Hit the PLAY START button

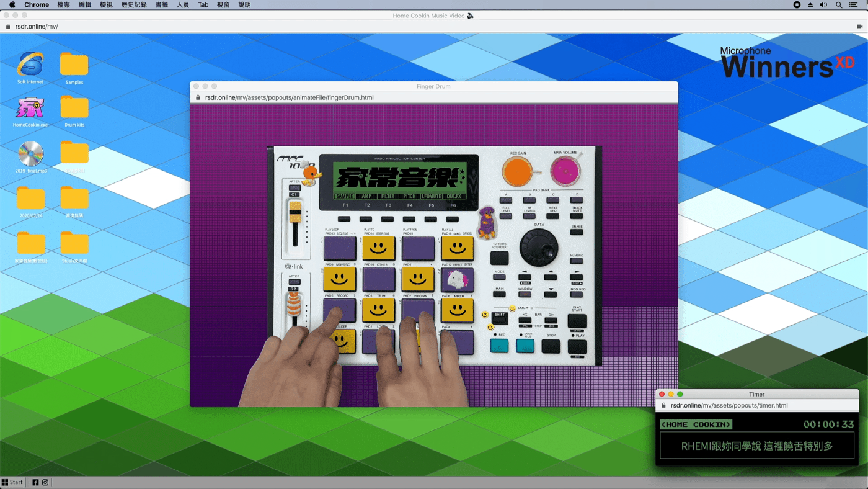point(577,321)
